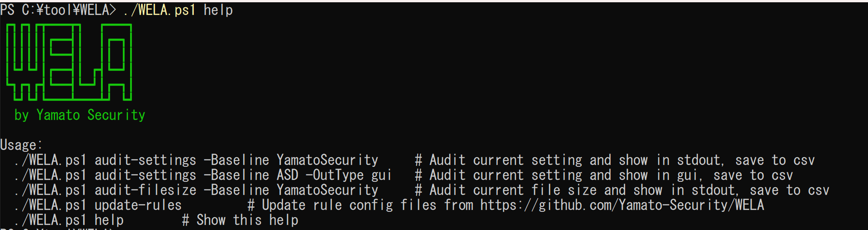Viewport: 868px width, 230px height.
Task: Click the "audit-filesize" subcommand text
Action: tap(145, 190)
